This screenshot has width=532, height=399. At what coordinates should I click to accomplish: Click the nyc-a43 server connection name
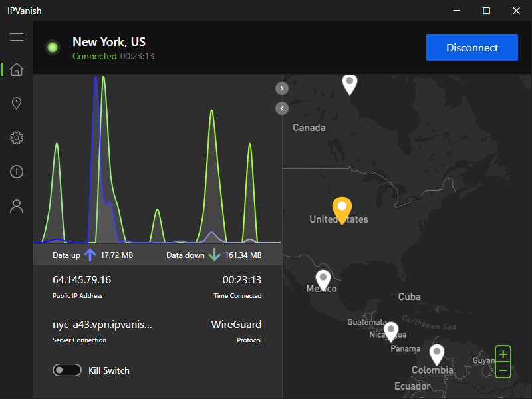coord(102,325)
